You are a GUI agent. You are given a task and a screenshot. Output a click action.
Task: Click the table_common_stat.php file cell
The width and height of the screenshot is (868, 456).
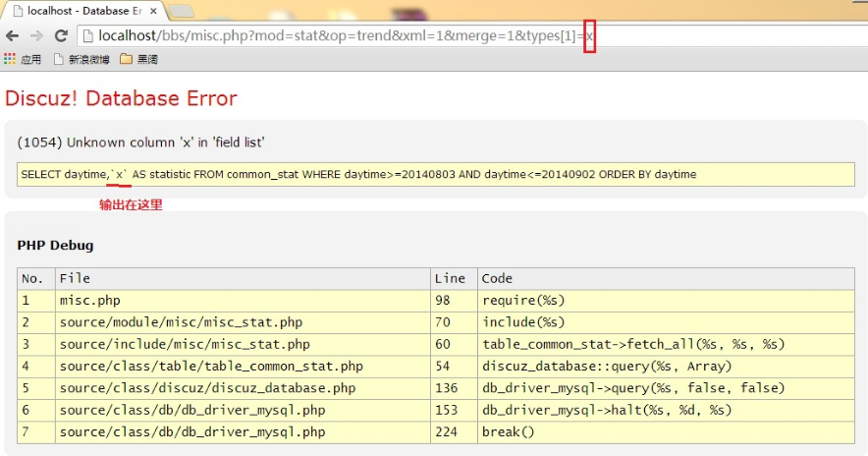(243, 367)
